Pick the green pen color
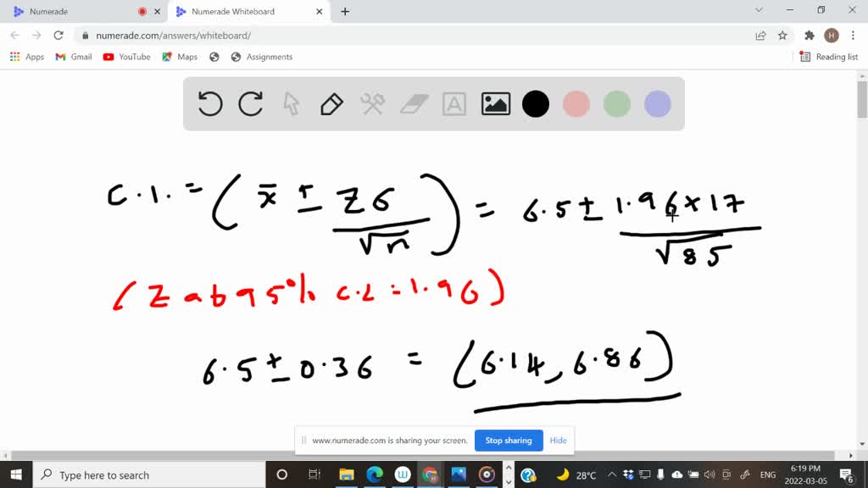868x488 pixels. (x=617, y=104)
